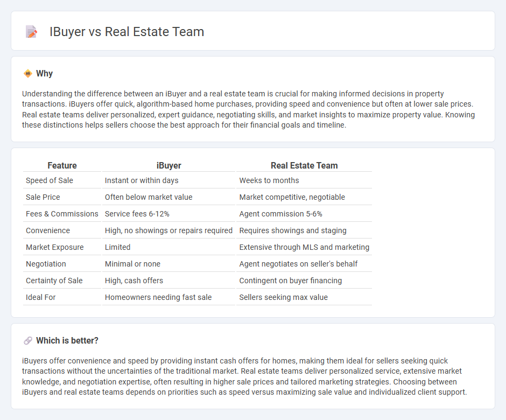Select the Fees & Commissions row label
The image size is (506, 420).
(x=62, y=214)
